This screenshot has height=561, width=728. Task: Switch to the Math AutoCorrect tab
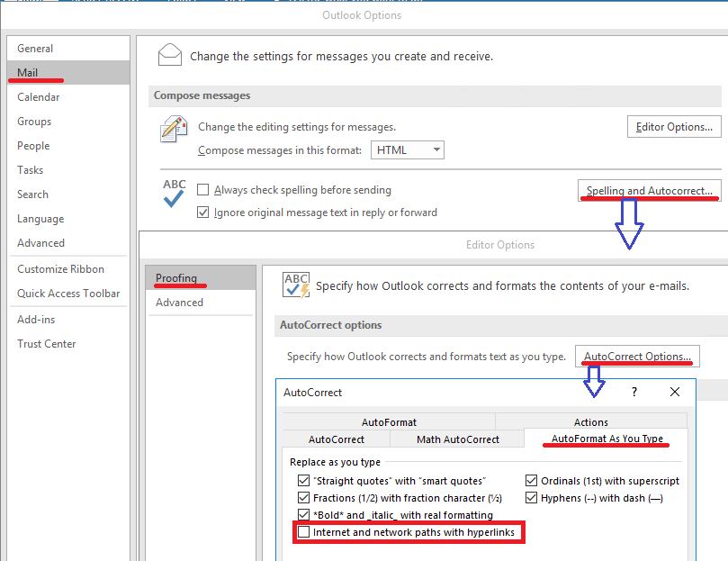click(x=458, y=439)
